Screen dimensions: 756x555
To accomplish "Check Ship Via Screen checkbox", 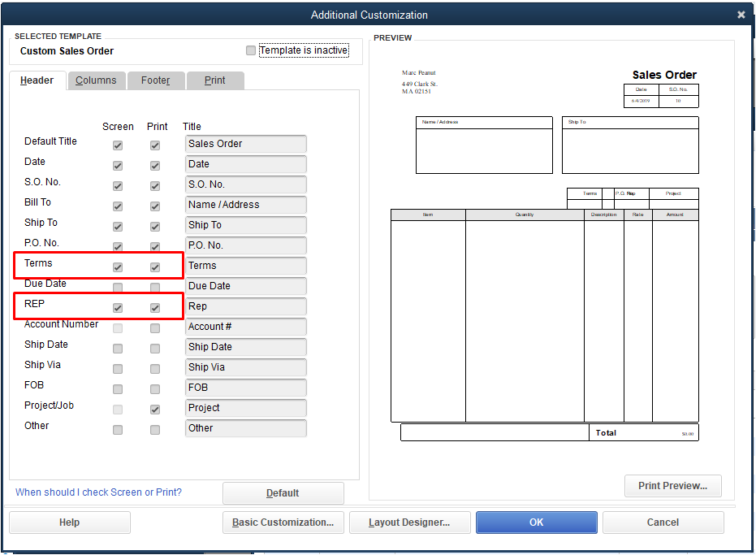I will point(118,369).
